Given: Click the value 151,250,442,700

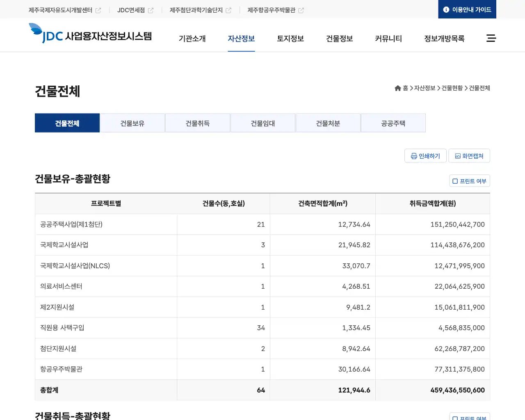Looking at the screenshot, I should point(457,224).
